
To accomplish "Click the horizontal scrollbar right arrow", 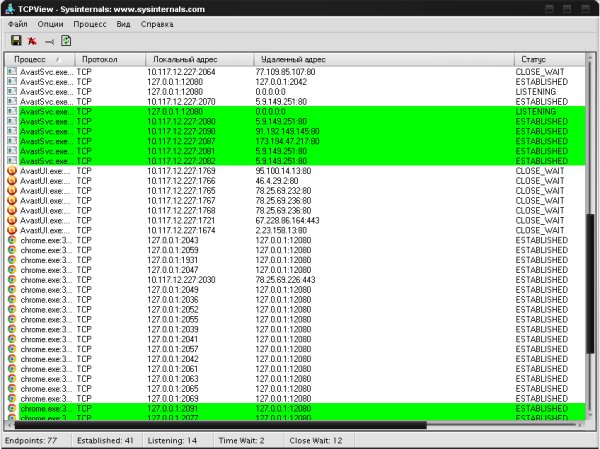I will (x=580, y=425).
